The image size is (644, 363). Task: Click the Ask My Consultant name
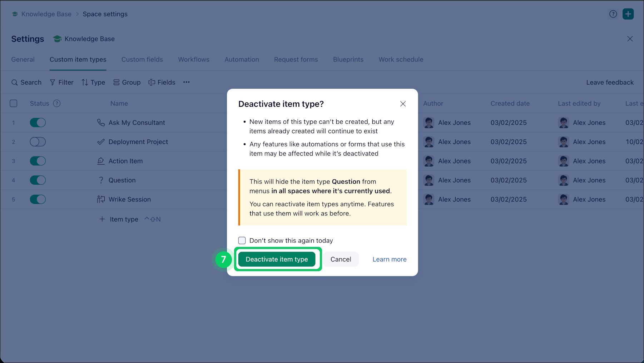[137, 123]
